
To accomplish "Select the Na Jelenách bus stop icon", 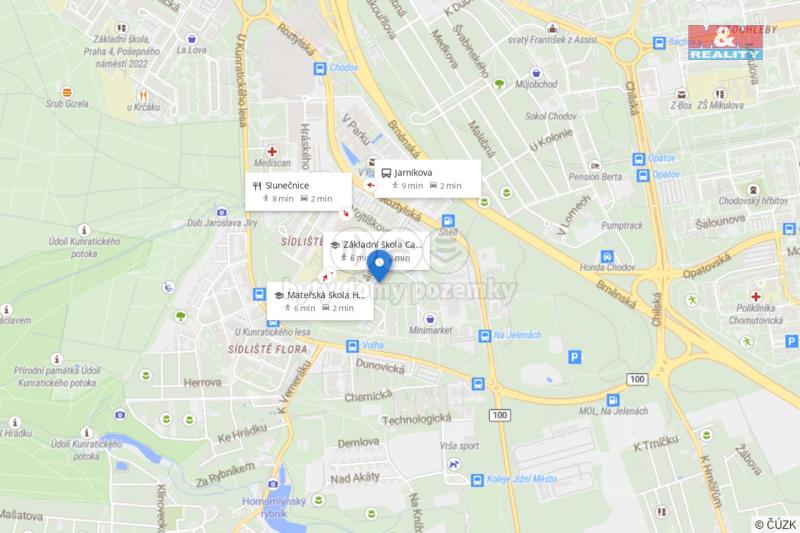I will [484, 336].
